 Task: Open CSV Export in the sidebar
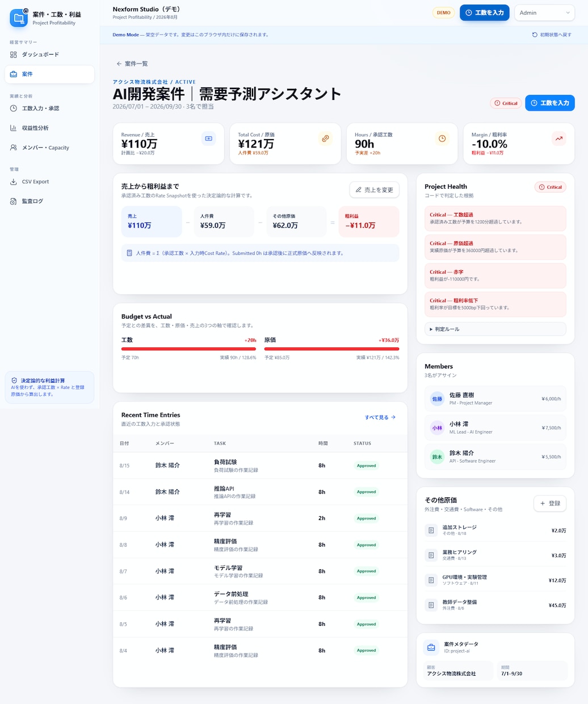49,182
